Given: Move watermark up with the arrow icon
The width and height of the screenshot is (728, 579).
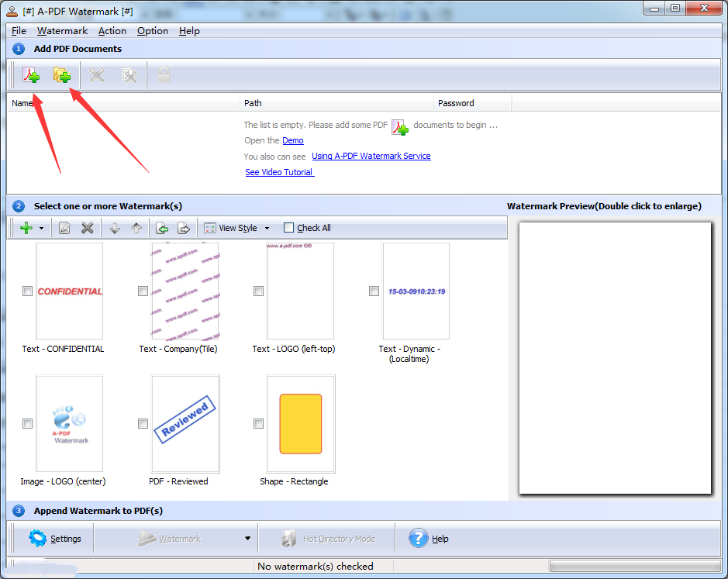Looking at the screenshot, I should tap(136, 228).
